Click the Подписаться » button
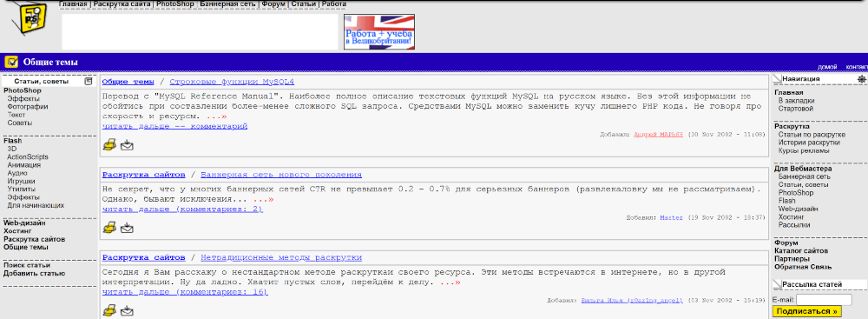Image resolution: width=868 pixels, height=319 pixels. [806, 311]
